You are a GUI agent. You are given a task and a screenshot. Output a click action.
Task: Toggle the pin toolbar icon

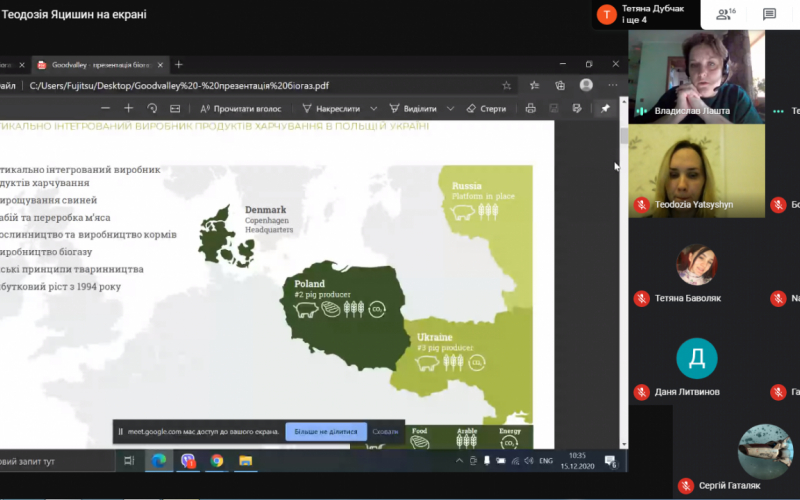605,108
